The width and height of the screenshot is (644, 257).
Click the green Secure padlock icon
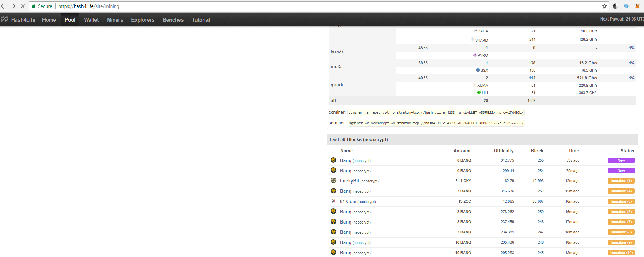[34, 6]
